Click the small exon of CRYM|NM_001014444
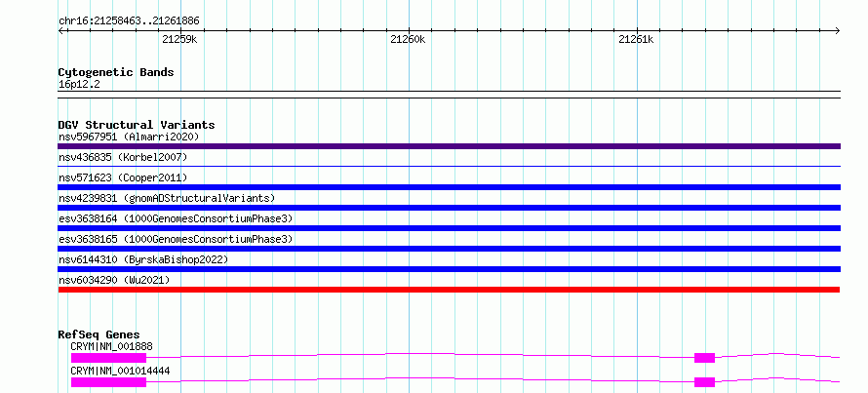 [x=705, y=382]
